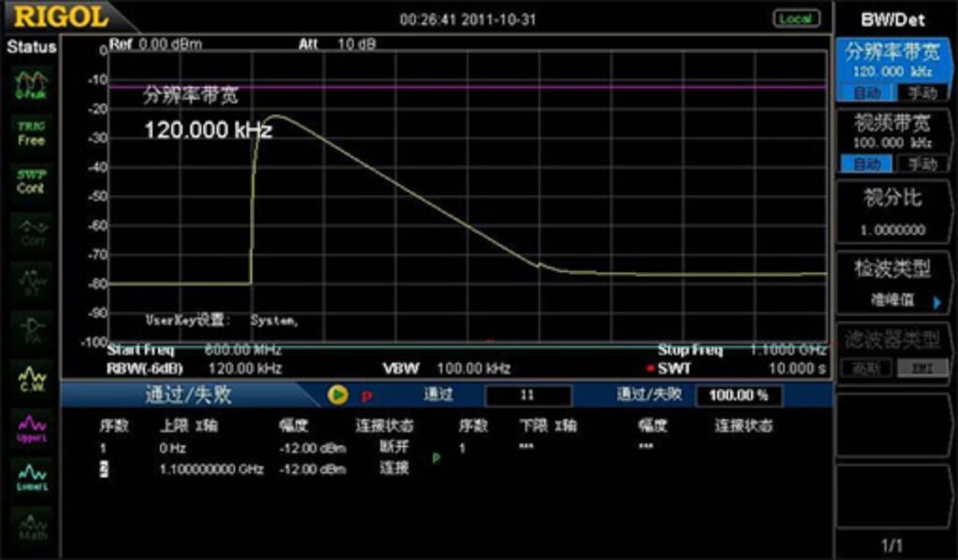The height and width of the screenshot is (560, 958).
Task: Click the Q-Peak detector status icon
Action: 31,86
